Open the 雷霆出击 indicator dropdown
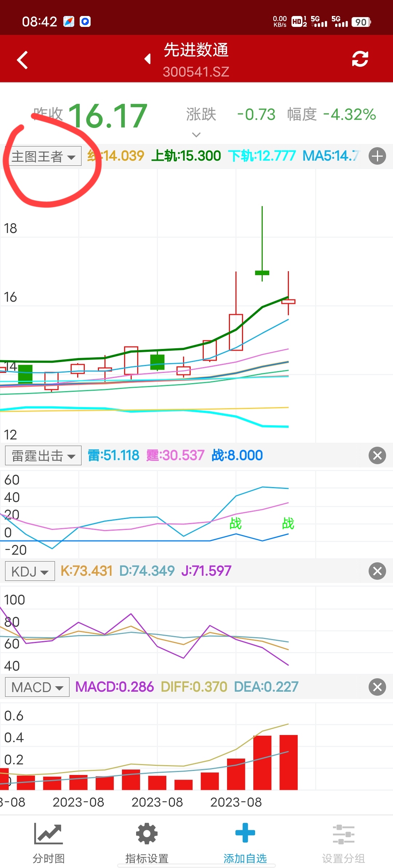393x868 pixels. [x=43, y=456]
